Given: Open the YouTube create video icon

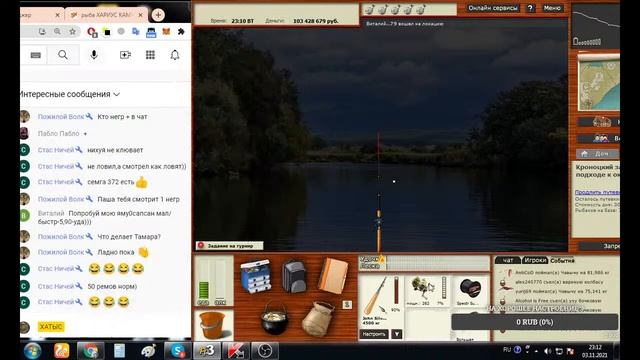Looking at the screenshot, I should [x=125, y=55].
